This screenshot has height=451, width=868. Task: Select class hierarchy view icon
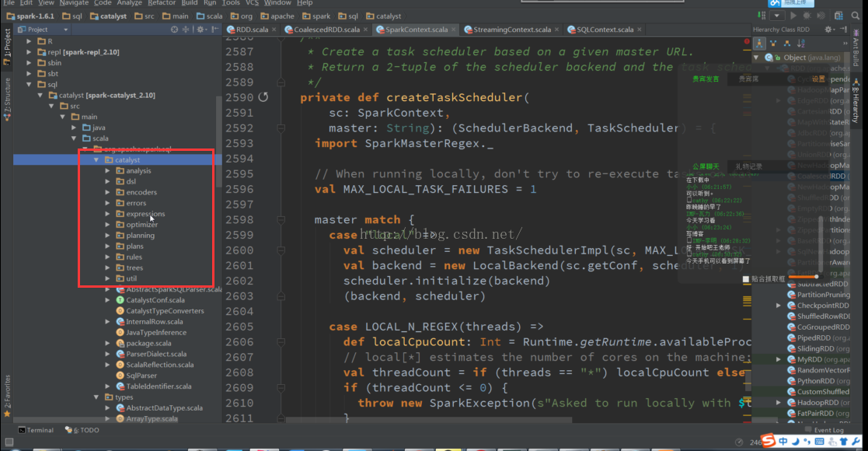tap(759, 44)
